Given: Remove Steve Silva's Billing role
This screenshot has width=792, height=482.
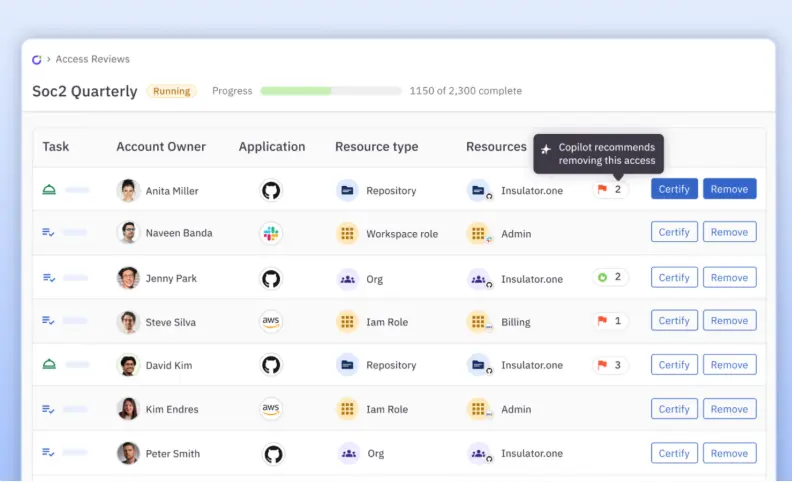Looking at the screenshot, I should coord(729,321).
